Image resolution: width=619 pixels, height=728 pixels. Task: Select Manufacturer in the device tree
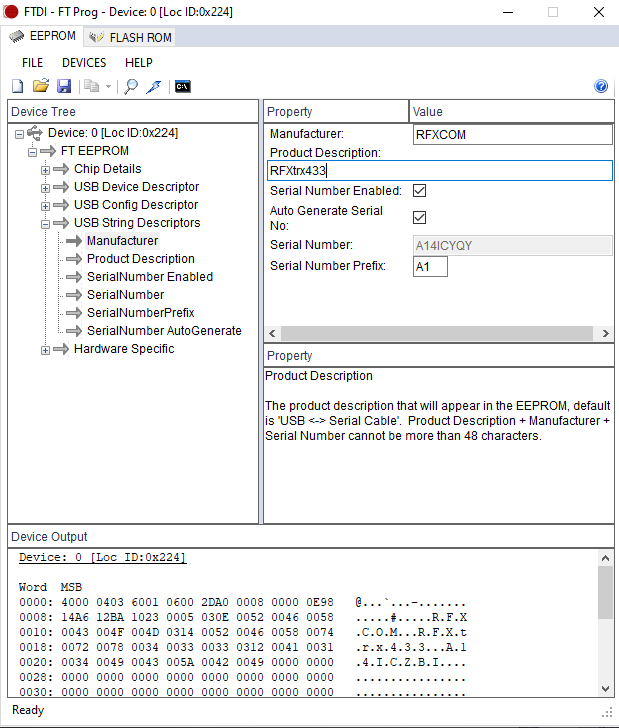[x=123, y=240]
